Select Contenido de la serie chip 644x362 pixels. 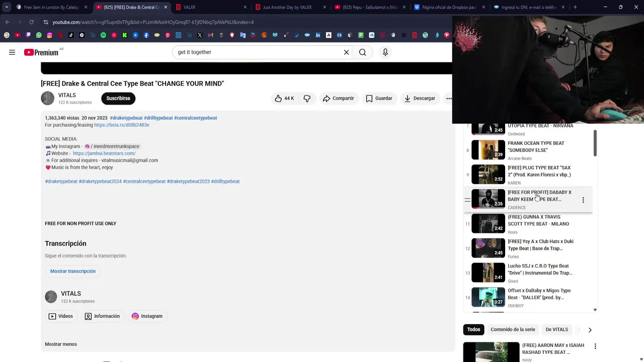tap(513, 330)
